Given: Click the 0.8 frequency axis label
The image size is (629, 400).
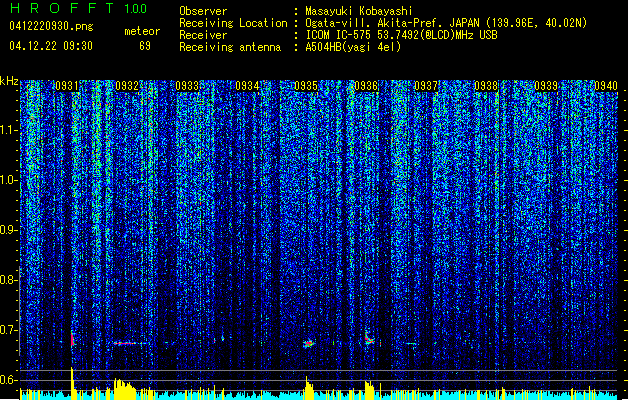Looking at the screenshot, I should pyautogui.click(x=8, y=280).
